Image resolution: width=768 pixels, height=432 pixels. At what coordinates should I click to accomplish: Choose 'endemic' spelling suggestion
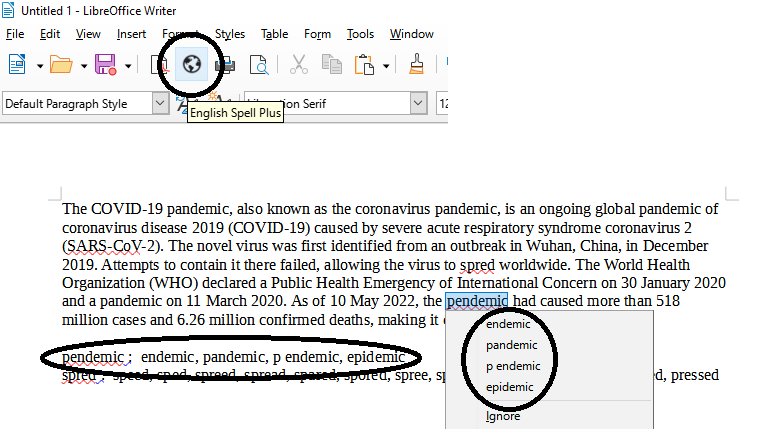pos(508,324)
